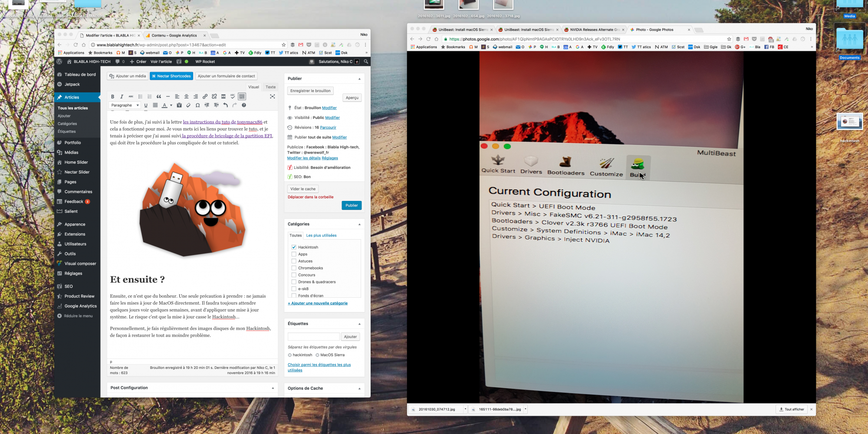Open the Contenu – Google Analytics tab
Screen dimensions: 868x434
(x=174, y=36)
